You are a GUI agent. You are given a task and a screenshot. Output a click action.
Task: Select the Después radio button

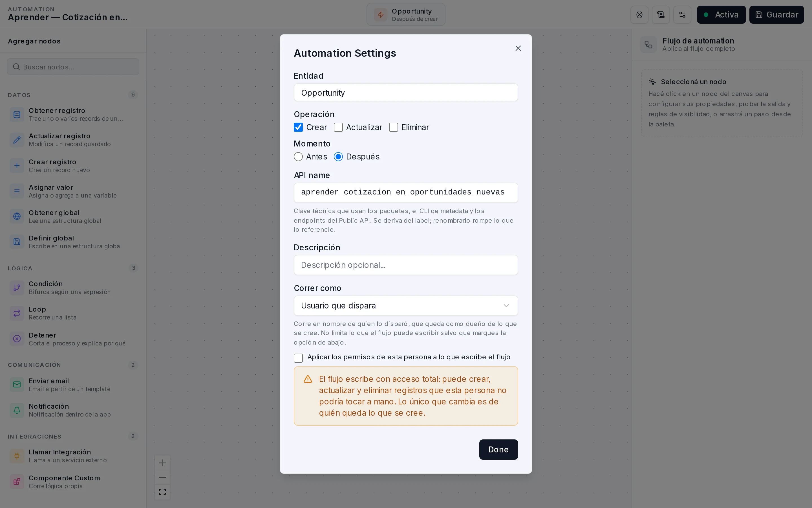338,157
